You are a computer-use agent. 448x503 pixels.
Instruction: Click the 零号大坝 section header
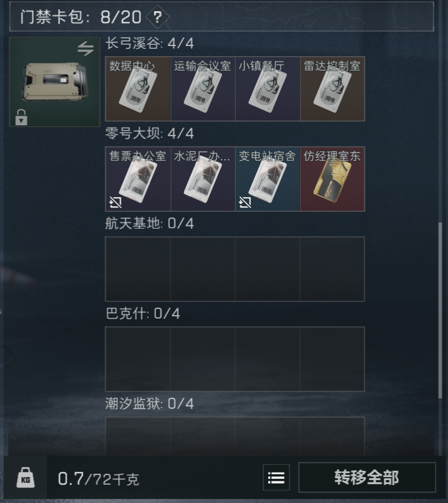150,133
